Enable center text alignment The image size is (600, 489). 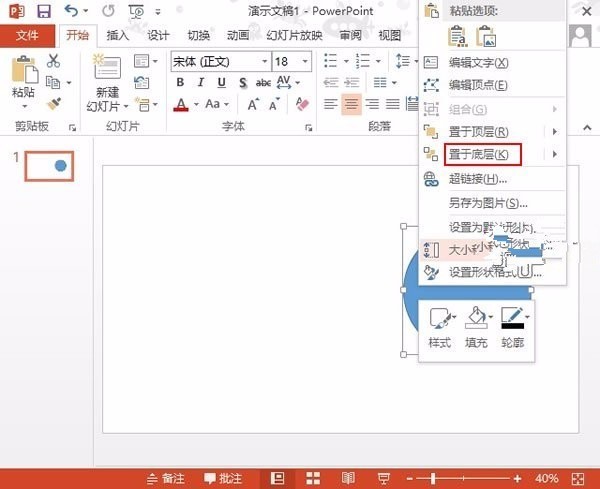351,103
